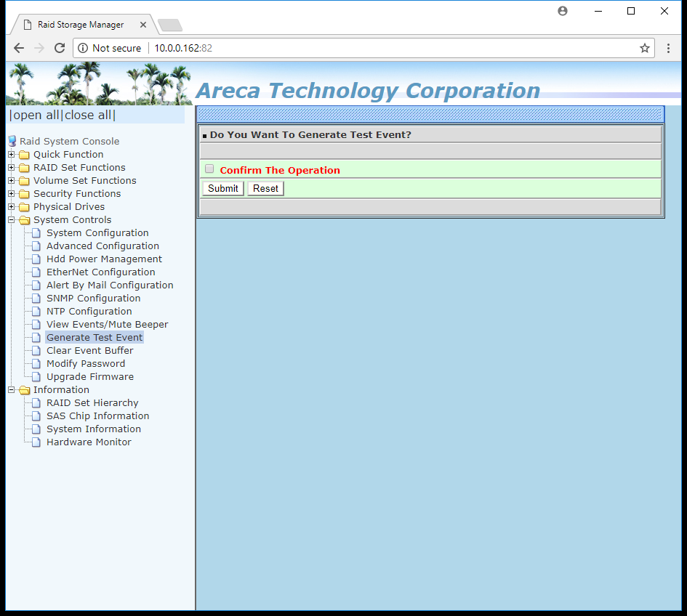687x616 pixels.
Task: Open Hdd Power Management page
Action: 104,259
